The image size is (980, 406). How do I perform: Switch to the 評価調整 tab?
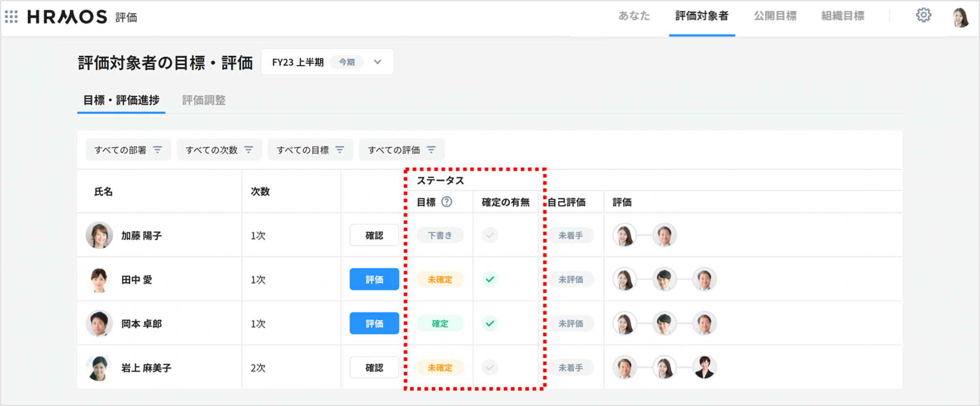tap(203, 100)
